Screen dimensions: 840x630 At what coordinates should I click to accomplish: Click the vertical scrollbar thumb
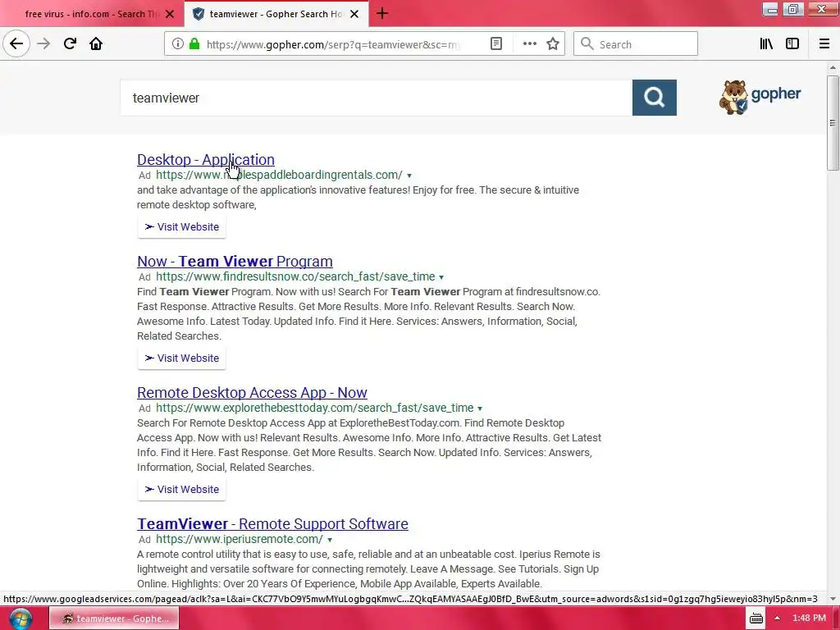tap(832, 123)
